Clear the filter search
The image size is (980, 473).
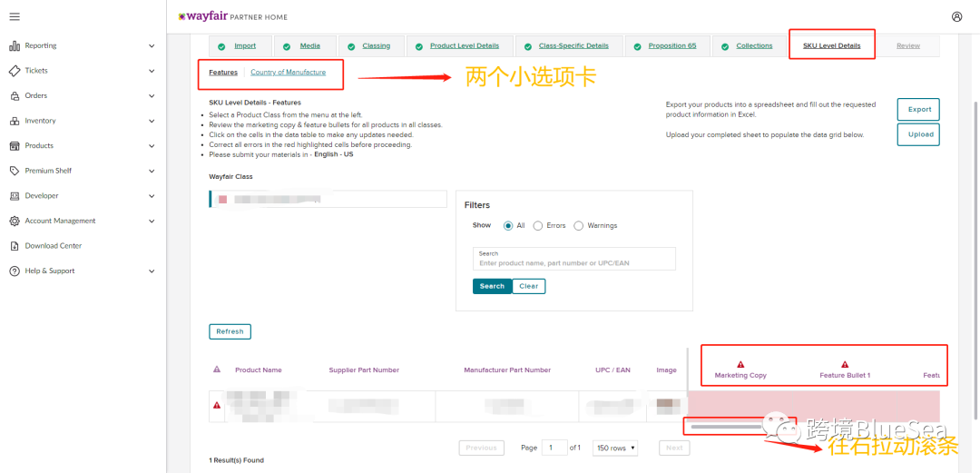coord(529,286)
